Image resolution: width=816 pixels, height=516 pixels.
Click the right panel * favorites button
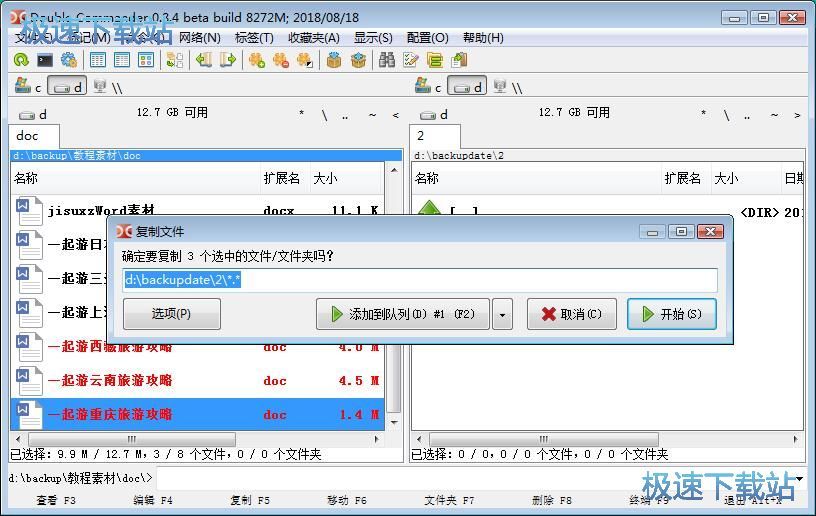(x=703, y=114)
